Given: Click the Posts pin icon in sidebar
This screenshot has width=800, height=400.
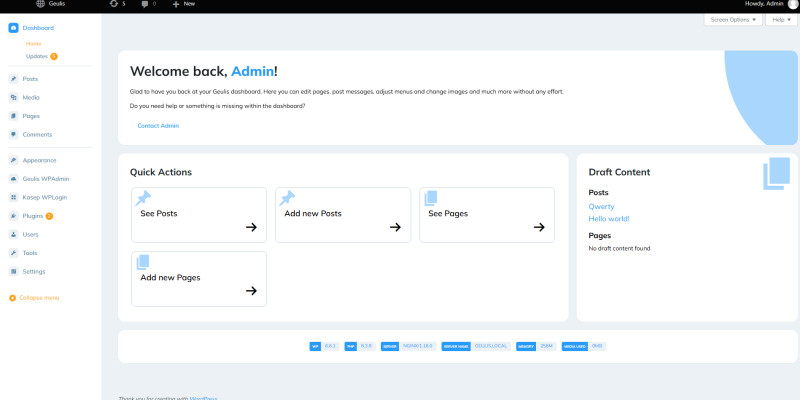Looking at the screenshot, I should 13,78.
